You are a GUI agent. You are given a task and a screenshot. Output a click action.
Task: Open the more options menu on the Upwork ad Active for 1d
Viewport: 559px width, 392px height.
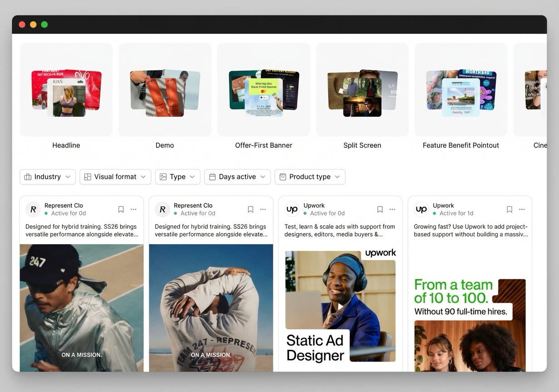[x=522, y=210]
